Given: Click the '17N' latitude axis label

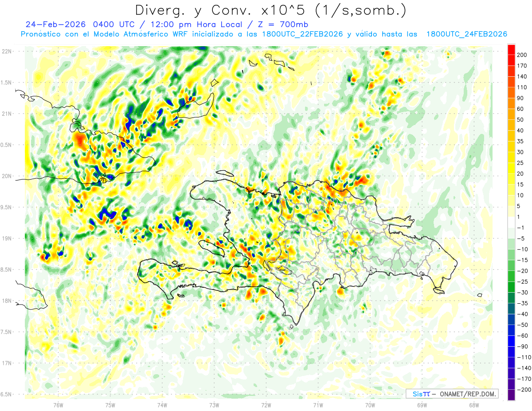Looking at the screenshot, I should [x=7, y=363].
